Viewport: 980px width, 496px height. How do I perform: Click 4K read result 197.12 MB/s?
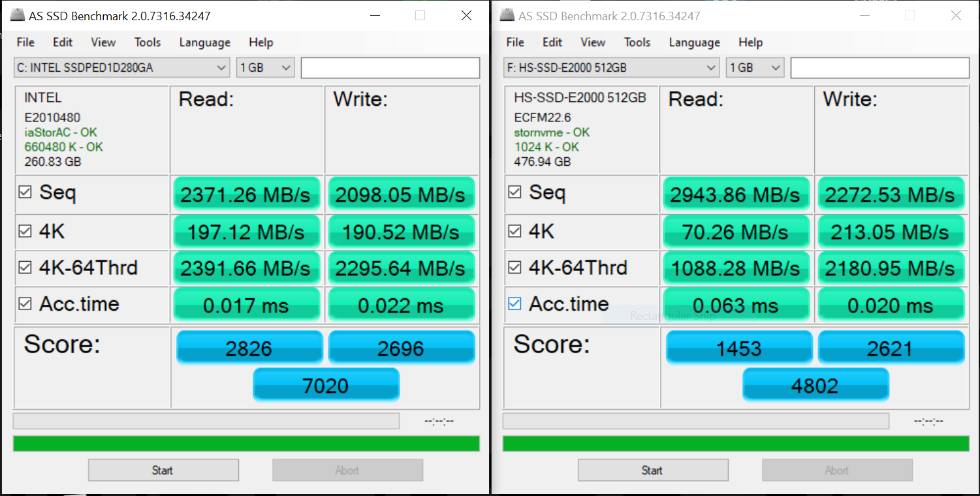coord(247,232)
